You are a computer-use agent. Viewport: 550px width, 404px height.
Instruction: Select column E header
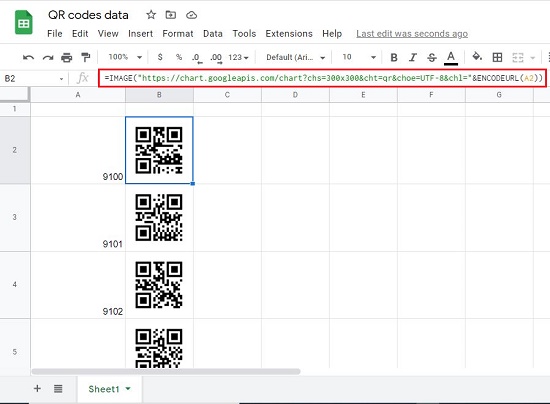[363, 95]
